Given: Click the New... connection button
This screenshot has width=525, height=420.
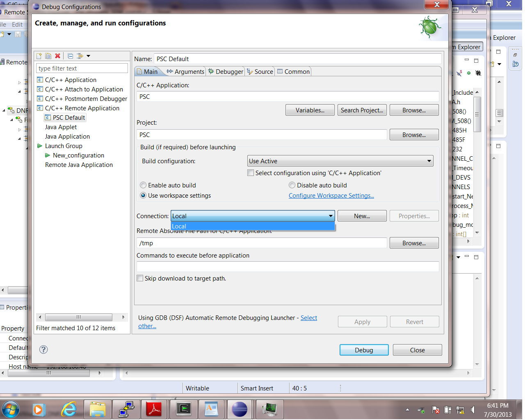Looking at the screenshot, I should pos(362,216).
